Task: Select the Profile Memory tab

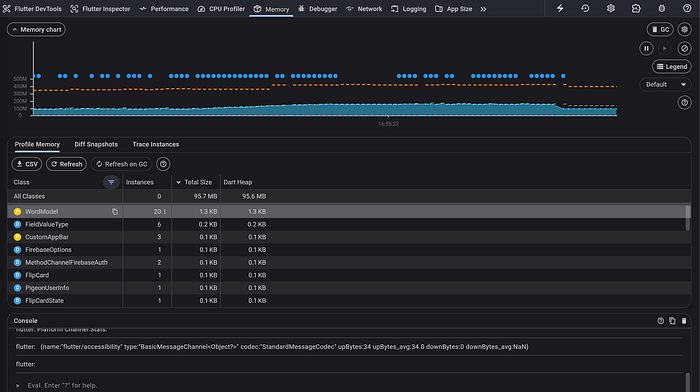Action: click(x=37, y=144)
